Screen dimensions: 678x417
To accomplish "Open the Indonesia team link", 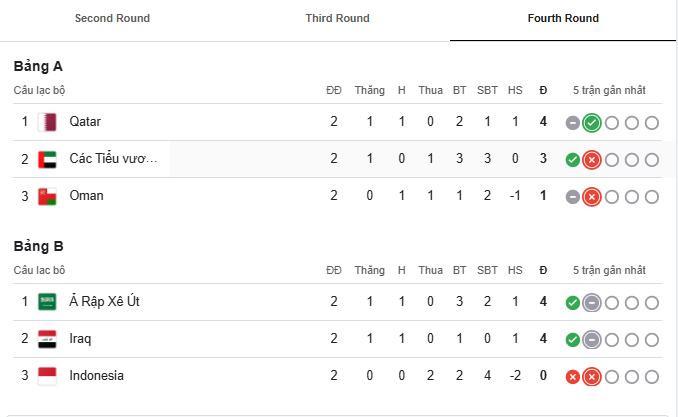I will [96, 376].
